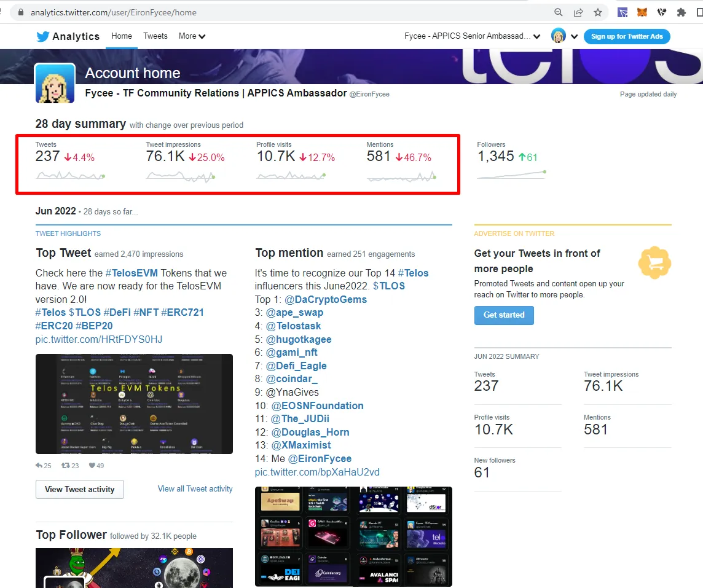Open the #ERC721 hashtag link
This screenshot has height=588, width=703.
(x=182, y=312)
